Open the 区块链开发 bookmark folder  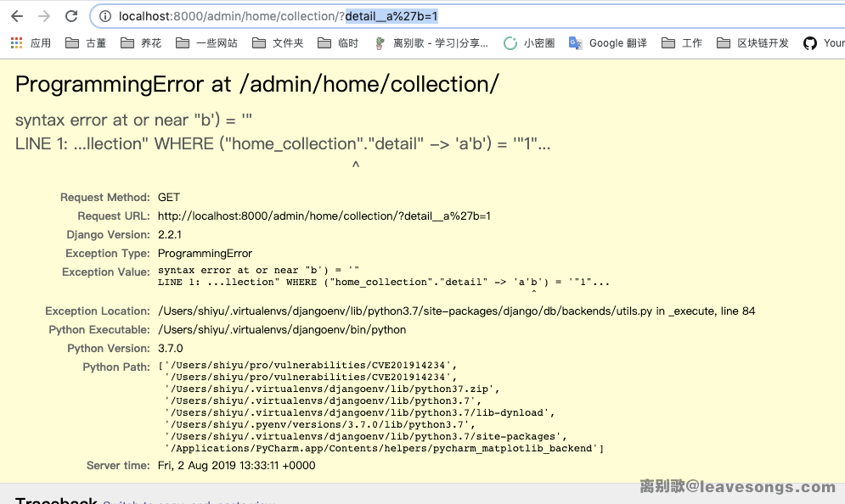(752, 42)
